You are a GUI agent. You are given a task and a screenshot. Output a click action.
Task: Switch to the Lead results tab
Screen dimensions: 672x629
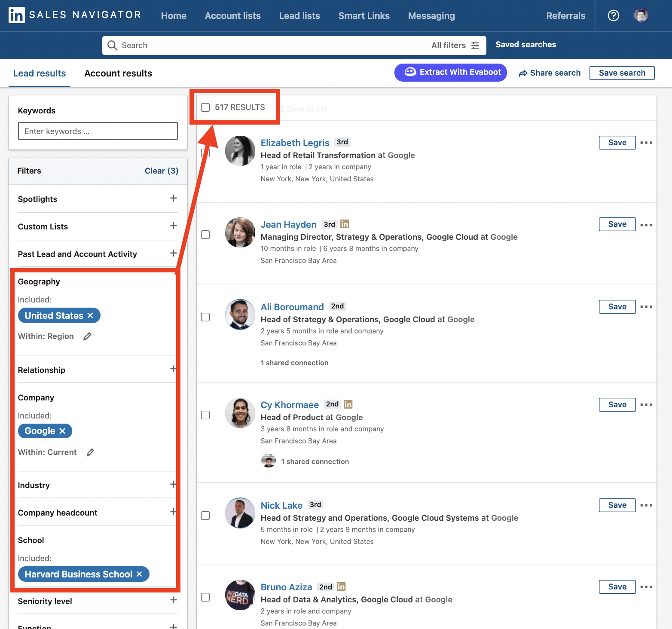coord(40,73)
